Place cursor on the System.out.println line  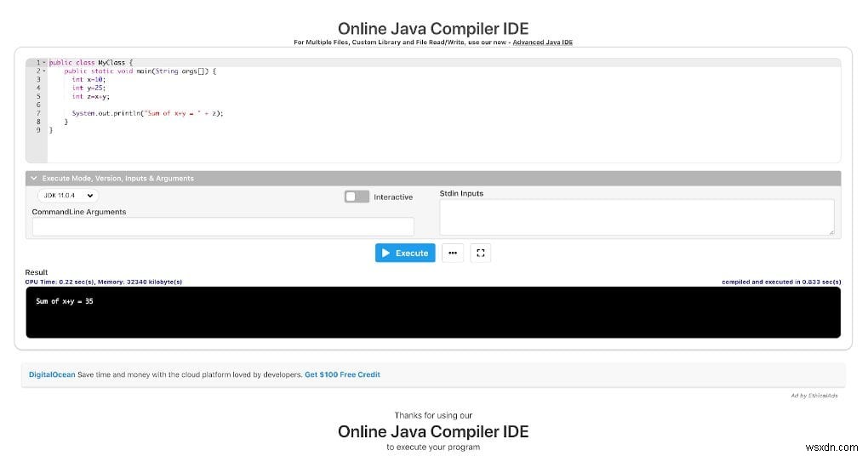click(147, 113)
